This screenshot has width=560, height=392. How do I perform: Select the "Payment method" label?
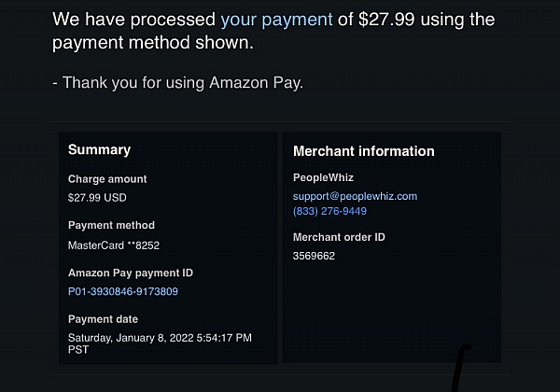[x=111, y=225]
